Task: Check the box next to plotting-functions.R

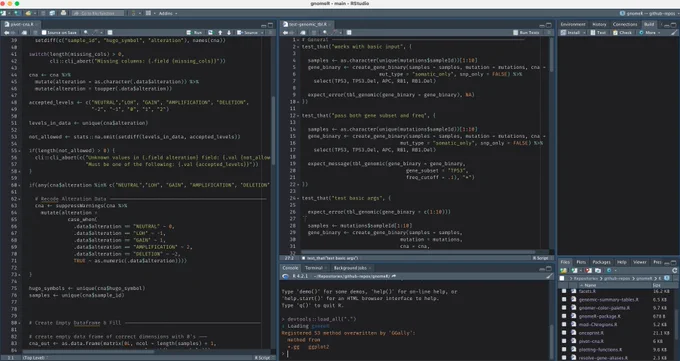Action: pyautogui.click(x=564, y=349)
